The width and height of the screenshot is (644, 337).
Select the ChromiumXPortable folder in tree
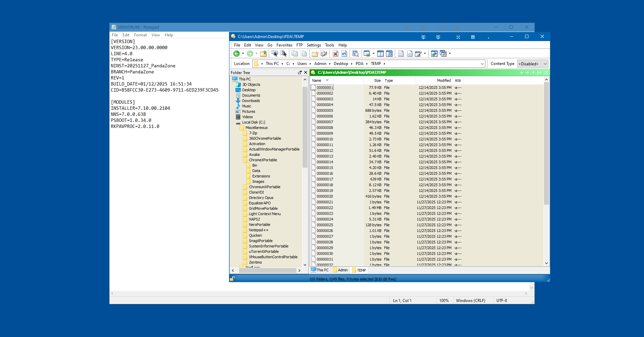click(x=264, y=187)
